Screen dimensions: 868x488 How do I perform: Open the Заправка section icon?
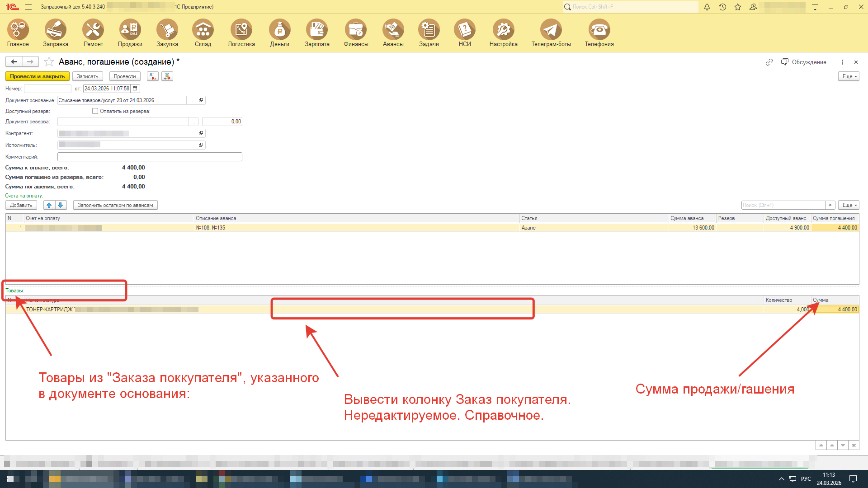tap(56, 30)
